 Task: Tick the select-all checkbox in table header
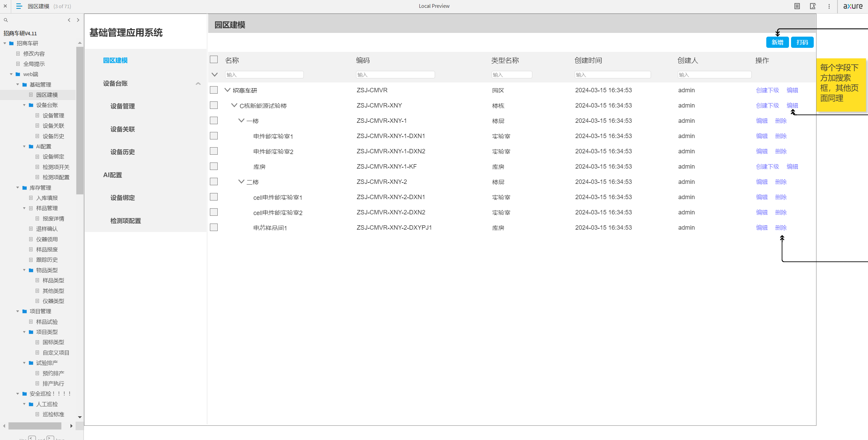[214, 59]
